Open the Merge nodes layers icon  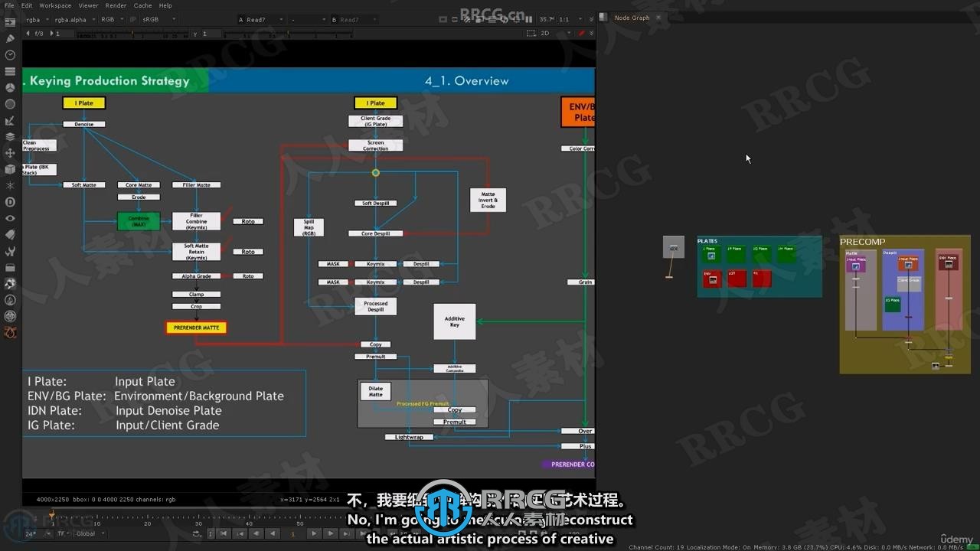(x=10, y=137)
